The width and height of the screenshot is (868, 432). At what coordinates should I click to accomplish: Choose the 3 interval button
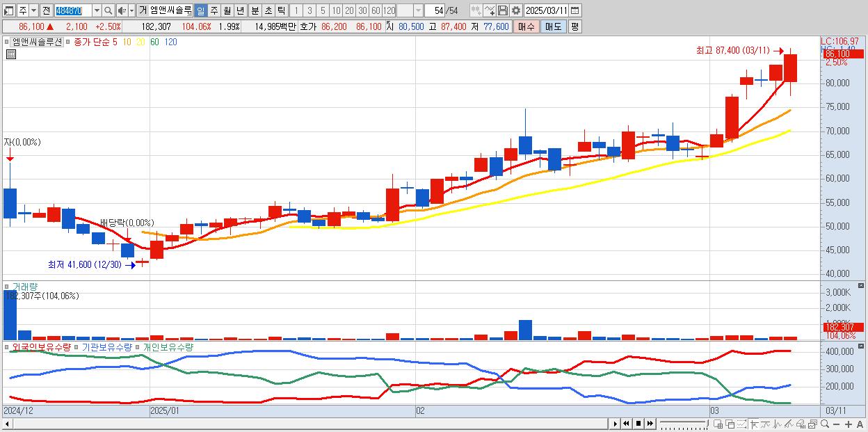310,10
